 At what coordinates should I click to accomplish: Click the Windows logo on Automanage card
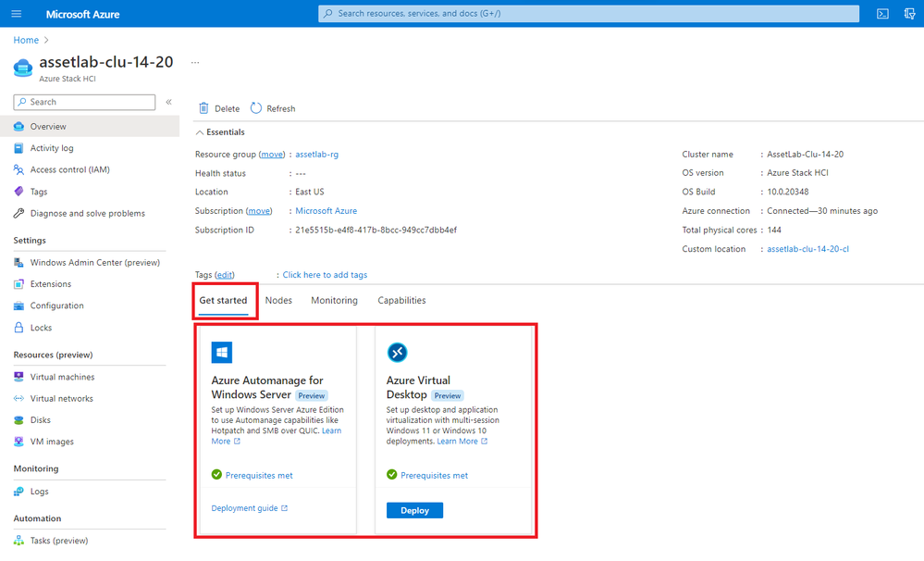click(x=222, y=352)
